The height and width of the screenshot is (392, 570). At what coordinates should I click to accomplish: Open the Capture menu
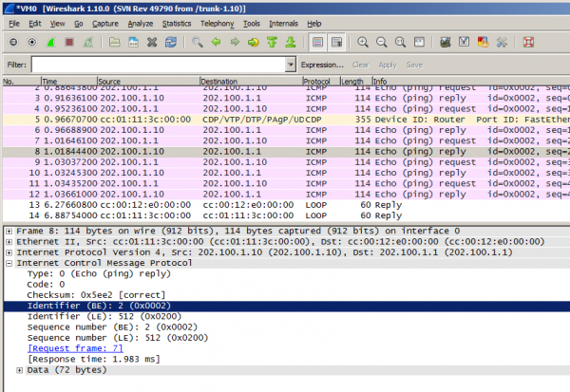(105, 24)
